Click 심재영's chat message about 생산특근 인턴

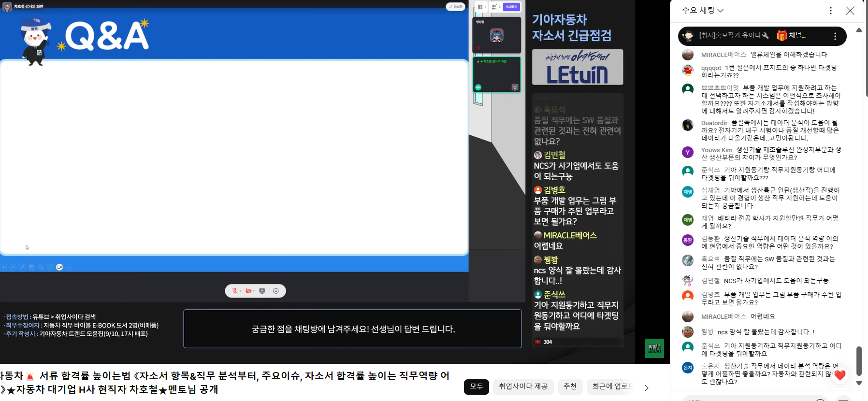(x=771, y=198)
